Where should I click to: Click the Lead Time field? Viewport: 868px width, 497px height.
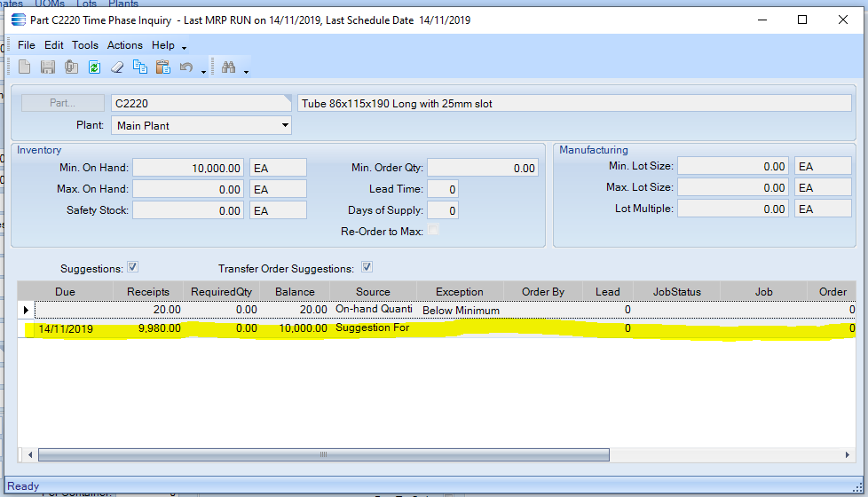(x=443, y=189)
